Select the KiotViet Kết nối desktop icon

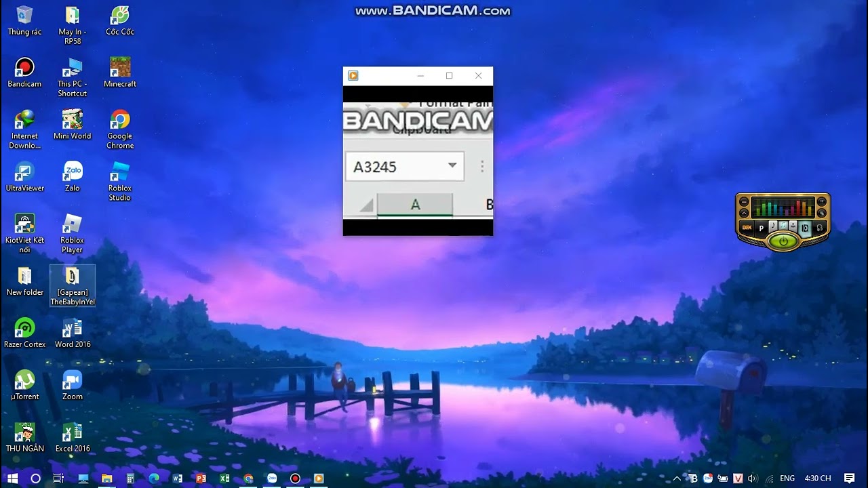click(24, 234)
